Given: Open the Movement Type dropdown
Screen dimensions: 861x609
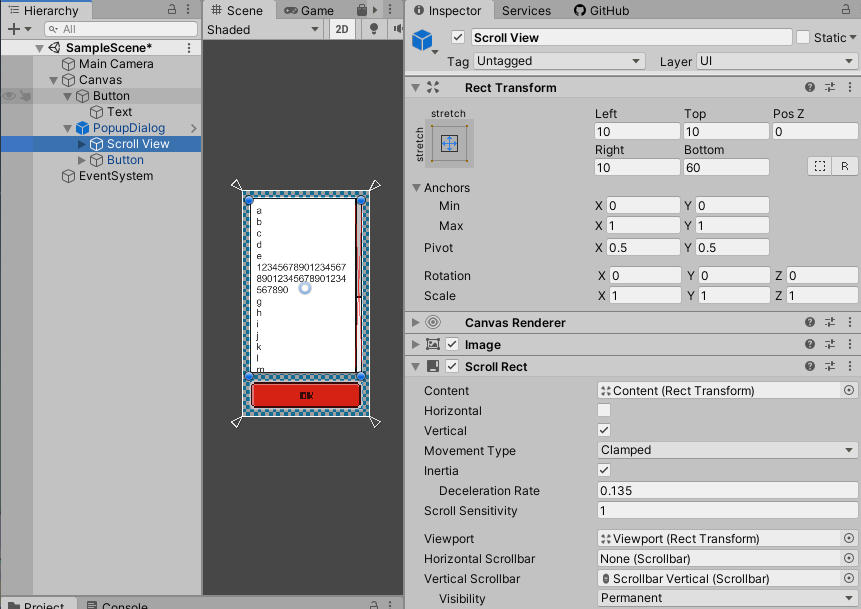Looking at the screenshot, I should click(x=727, y=450).
